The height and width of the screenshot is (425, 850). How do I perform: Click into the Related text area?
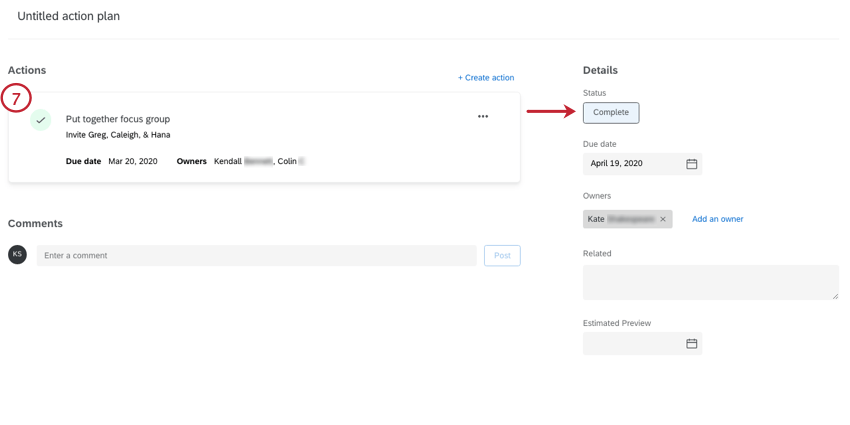[x=710, y=282]
